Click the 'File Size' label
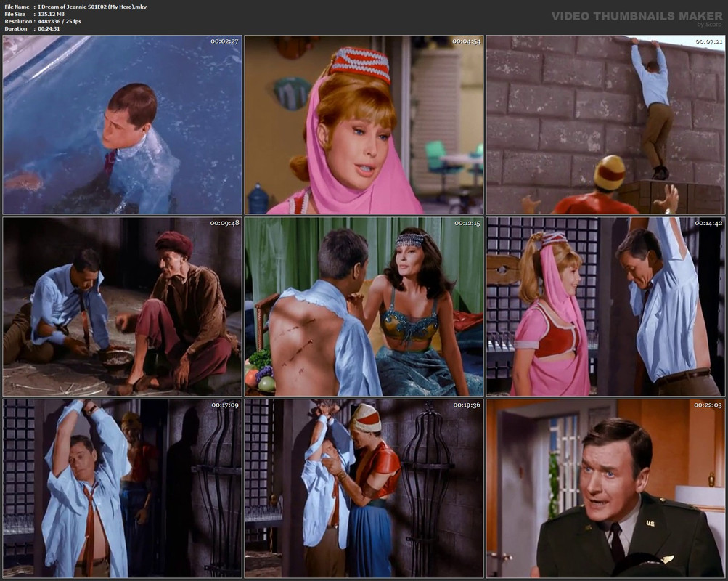728x581 pixels. pos(15,15)
